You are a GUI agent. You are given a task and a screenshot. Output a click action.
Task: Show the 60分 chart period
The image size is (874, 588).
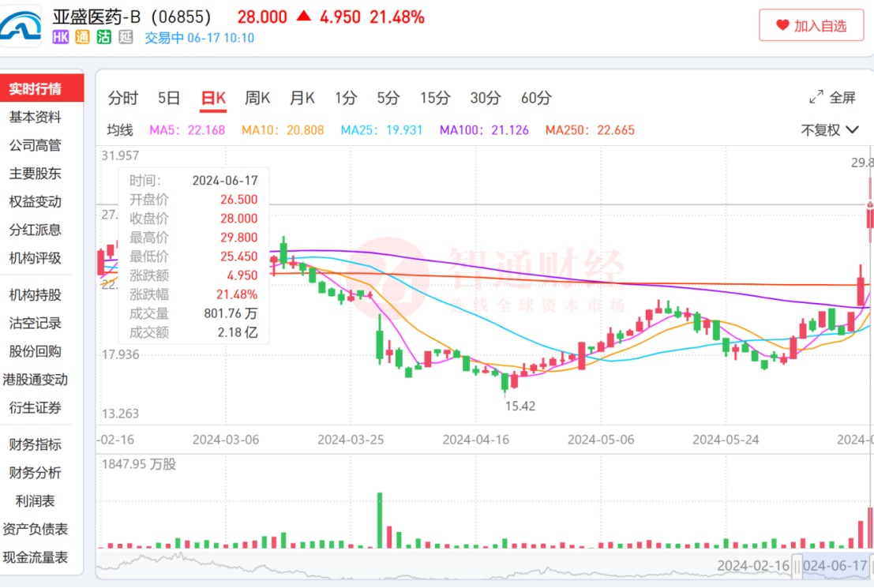536,98
